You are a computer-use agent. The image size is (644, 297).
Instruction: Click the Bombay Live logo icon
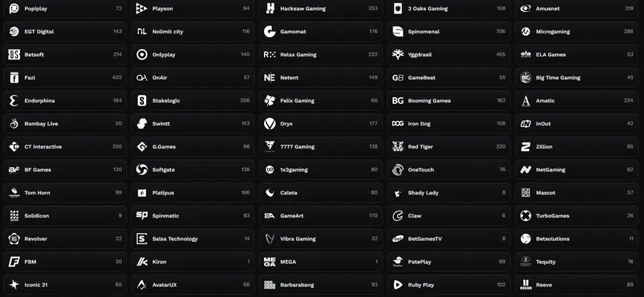(14, 123)
